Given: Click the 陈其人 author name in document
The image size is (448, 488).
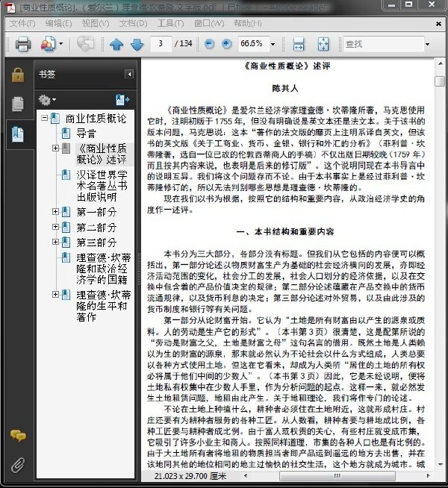Looking at the screenshot, I should (285, 88).
